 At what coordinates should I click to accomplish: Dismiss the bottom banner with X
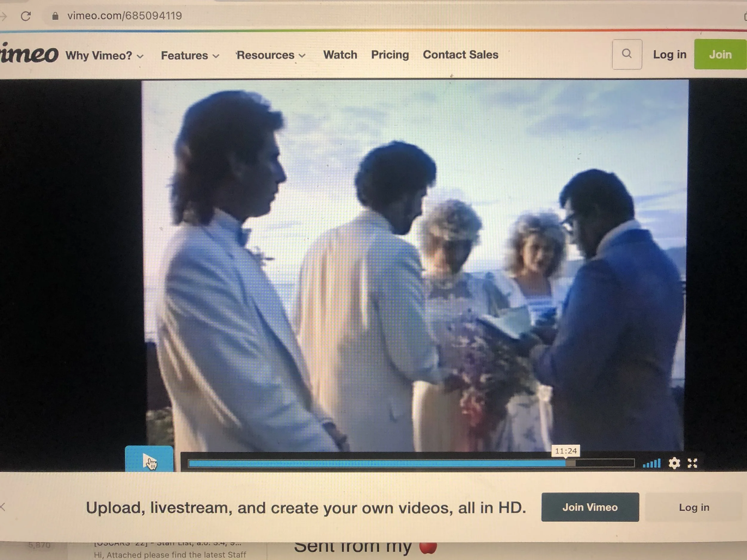(x=3, y=506)
